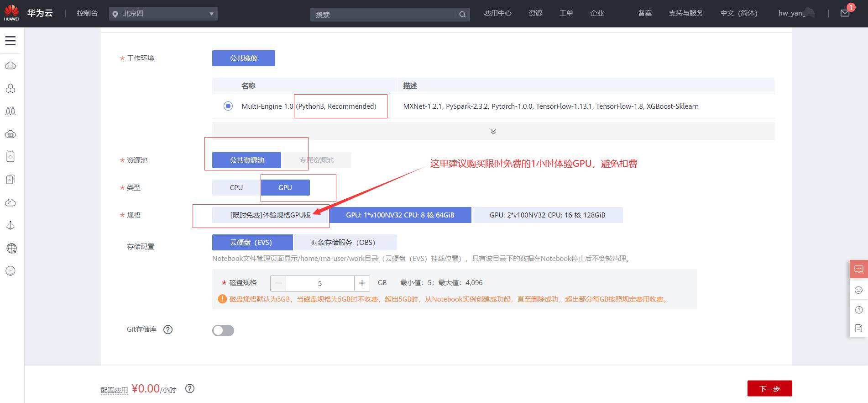The width and height of the screenshot is (868, 403).
Task: Open the 资源 menu
Action: tap(535, 13)
